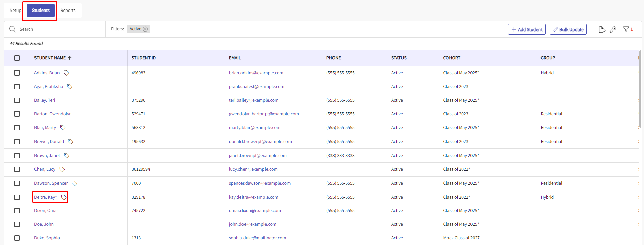Viewport: 644px width, 245px height.
Task: Switch to the Reports tab
Action: point(68,11)
